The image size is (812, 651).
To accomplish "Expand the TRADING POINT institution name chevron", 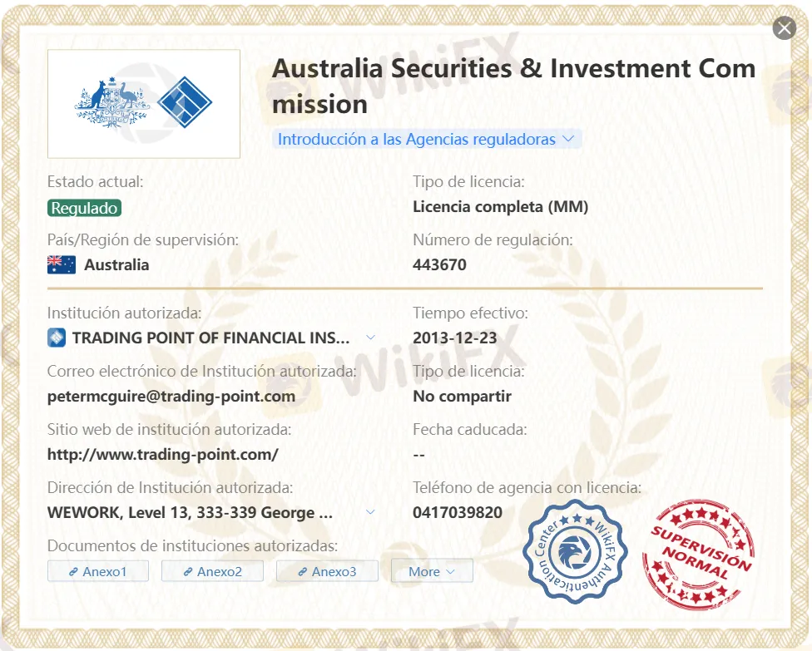I will 371,338.
